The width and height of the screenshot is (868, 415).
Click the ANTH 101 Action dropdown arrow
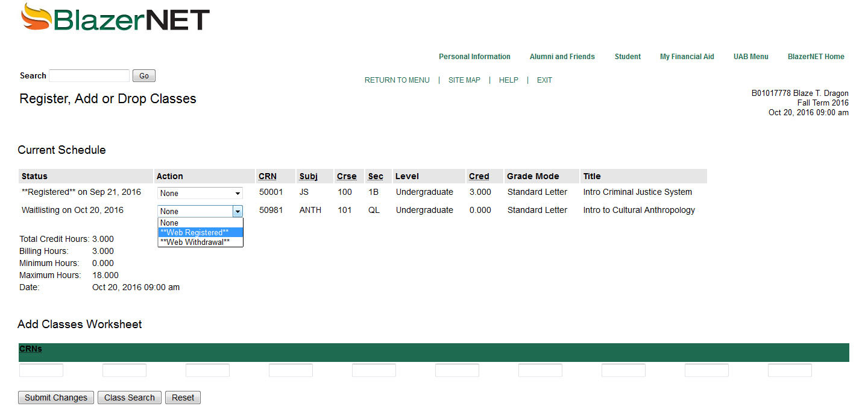[237, 211]
